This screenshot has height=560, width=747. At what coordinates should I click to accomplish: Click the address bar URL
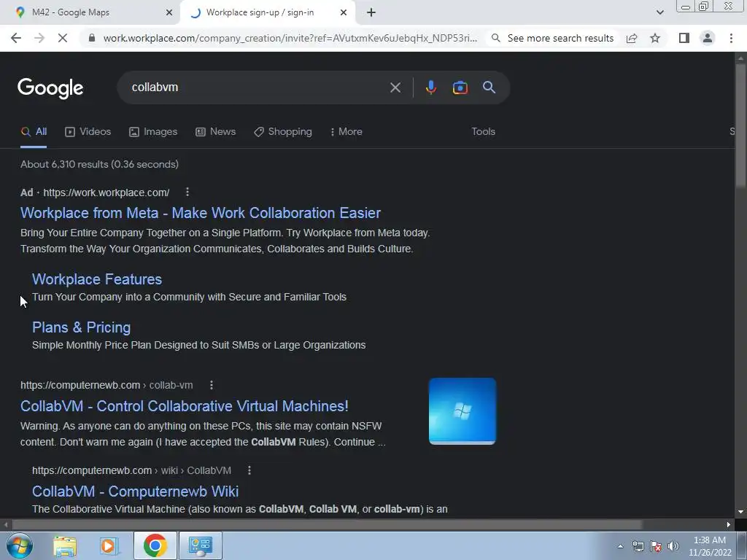click(290, 38)
